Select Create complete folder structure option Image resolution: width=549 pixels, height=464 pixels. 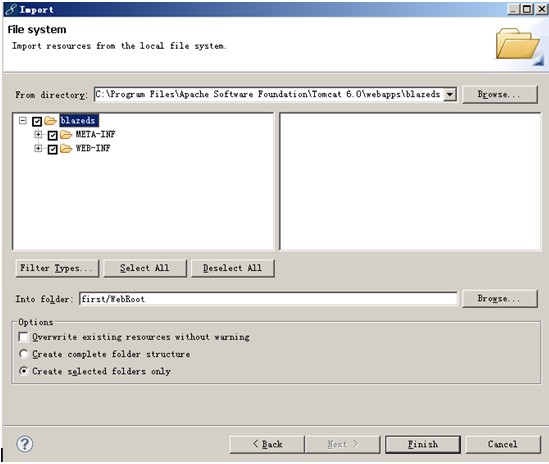coord(23,354)
